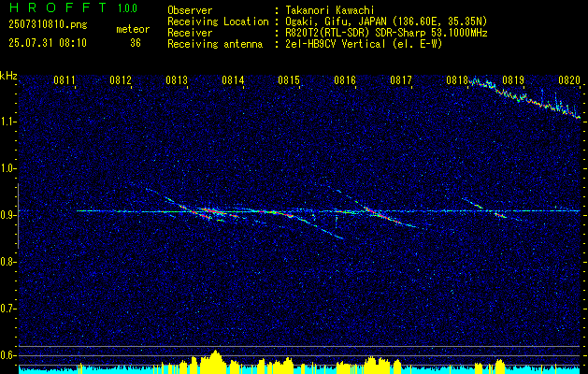
Task: Click the Receiver label
Action: [x=190, y=33]
